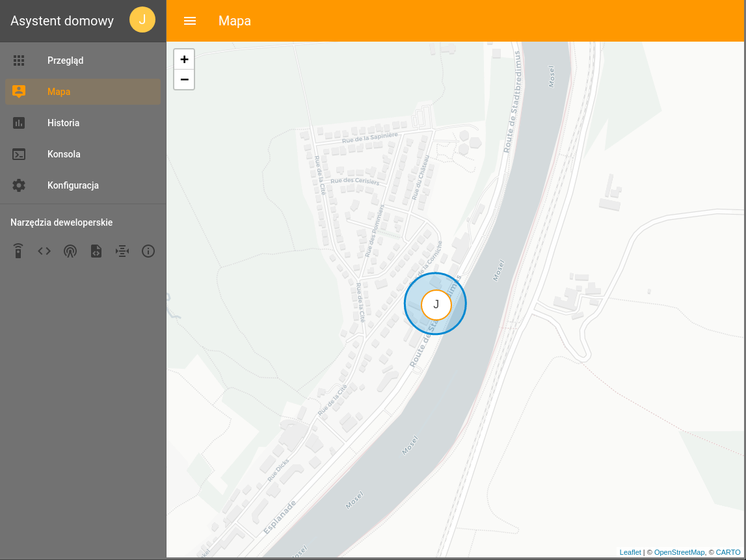
Task: Click the J person marker on map
Action: click(x=436, y=304)
